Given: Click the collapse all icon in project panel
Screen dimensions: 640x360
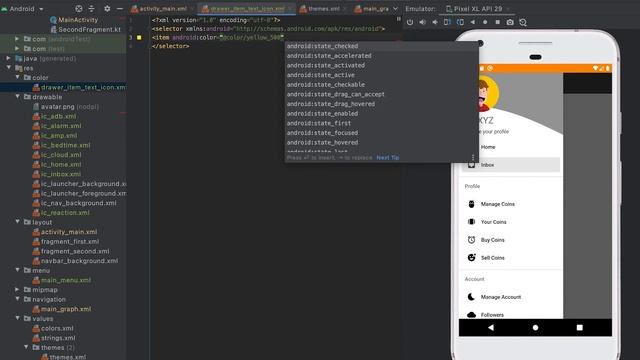Looking at the screenshot, I should (x=91, y=9).
